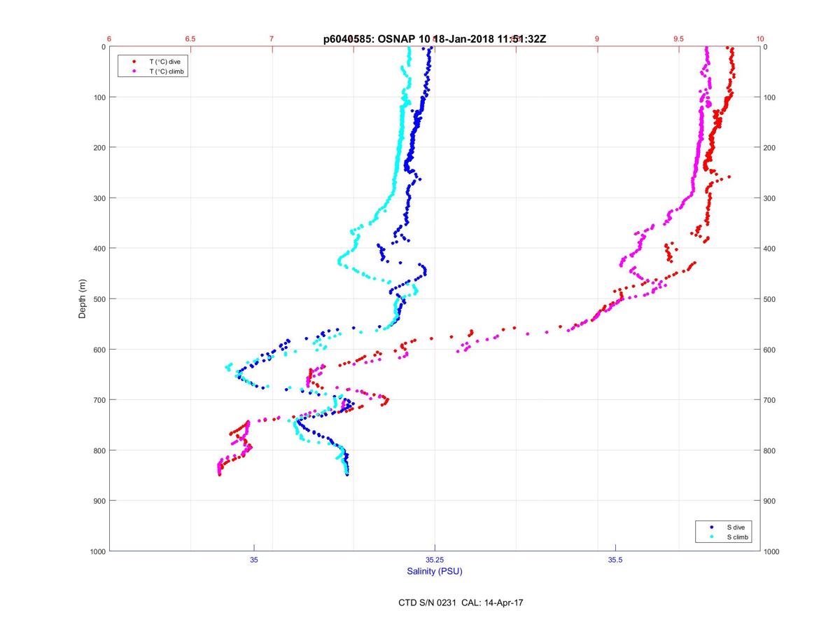
Task: Select the 'S dive' legend entry
Action: [x=735, y=527]
